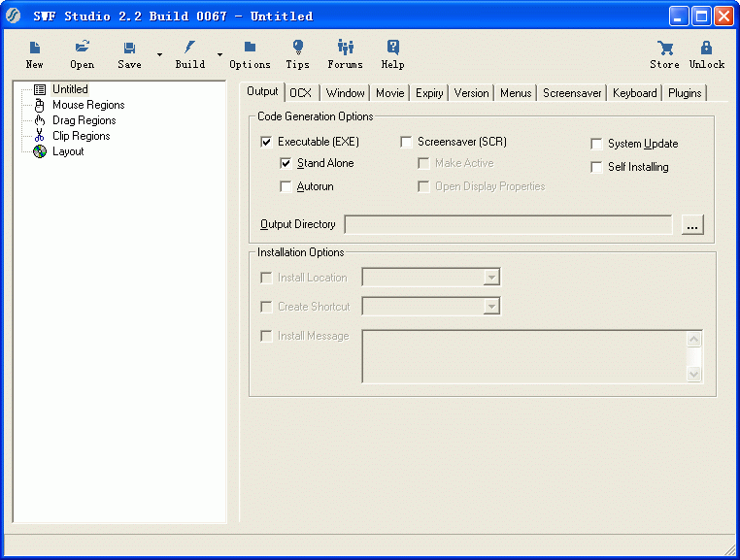Click the Install Message text area

tap(524, 356)
